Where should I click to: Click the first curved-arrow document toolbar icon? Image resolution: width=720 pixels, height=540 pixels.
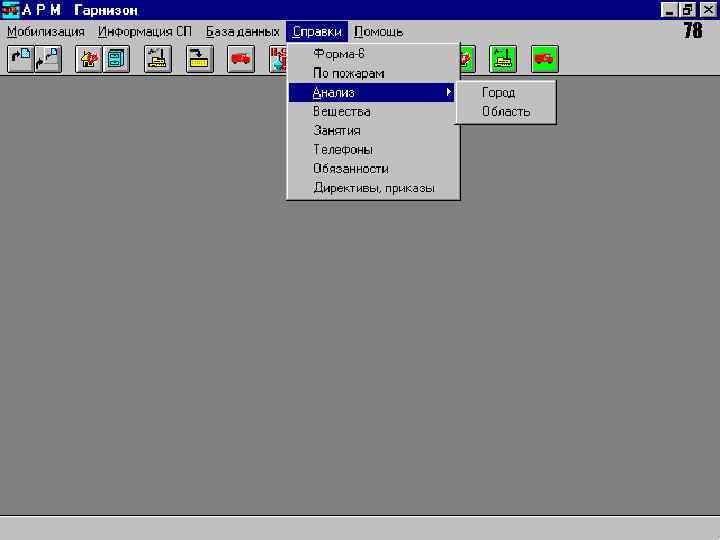20,59
